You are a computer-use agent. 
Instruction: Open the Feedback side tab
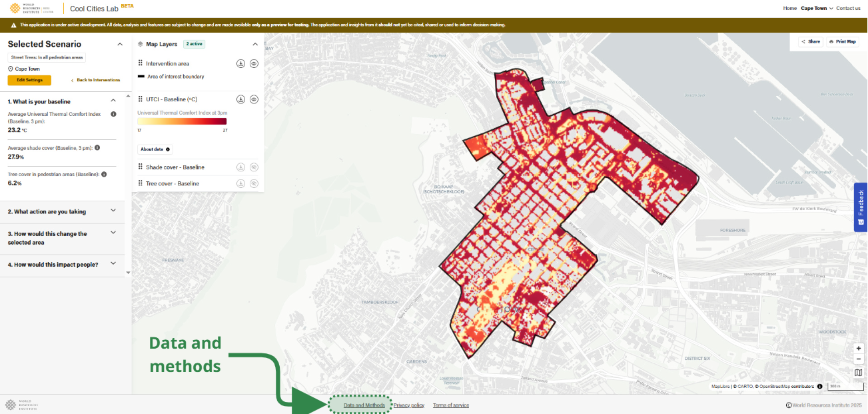[x=861, y=207]
